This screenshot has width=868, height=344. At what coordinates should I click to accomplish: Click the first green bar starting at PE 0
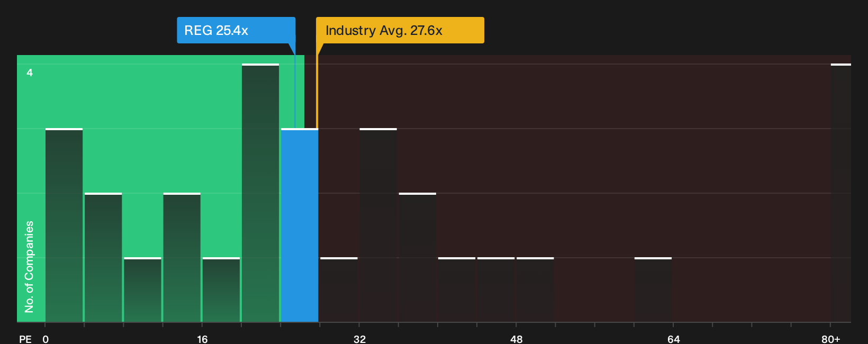[64, 225]
